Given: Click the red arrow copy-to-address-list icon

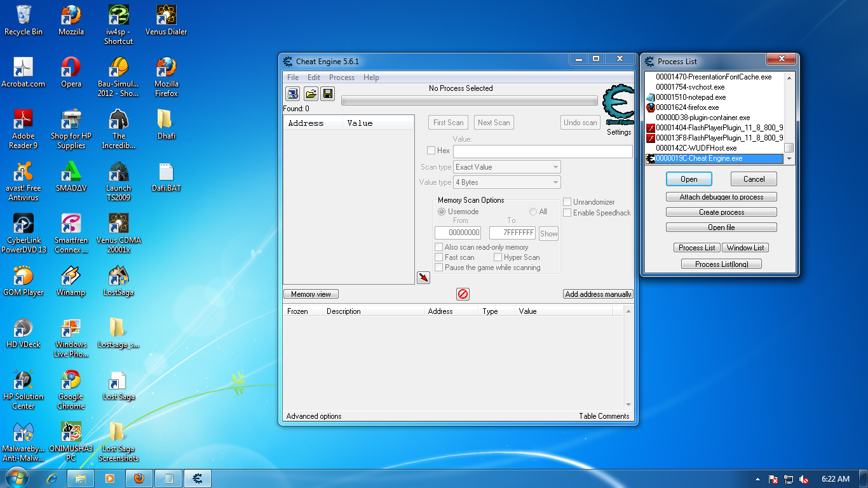Looking at the screenshot, I should (x=423, y=278).
